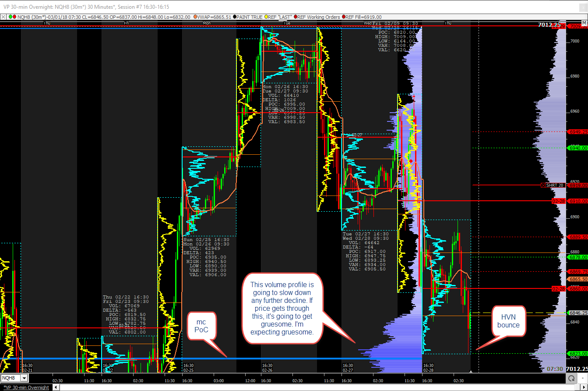
Task: Click the 6846.25 last price label
Action: click(x=577, y=313)
